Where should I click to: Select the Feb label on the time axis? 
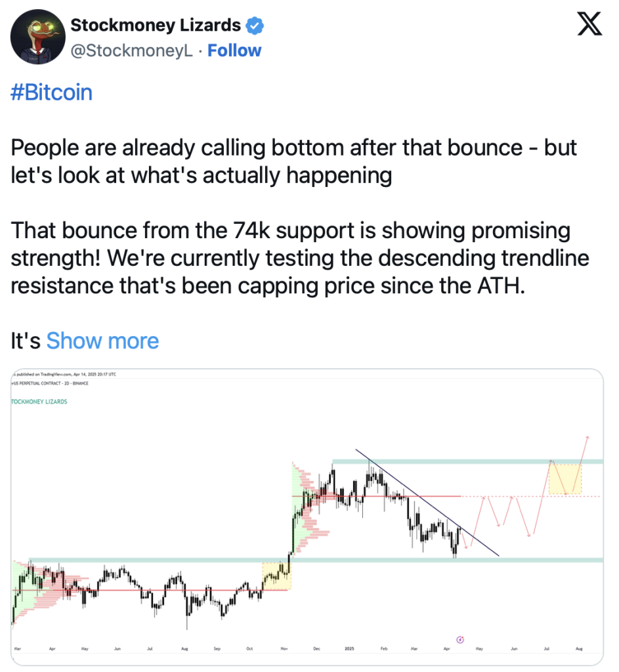(383, 649)
